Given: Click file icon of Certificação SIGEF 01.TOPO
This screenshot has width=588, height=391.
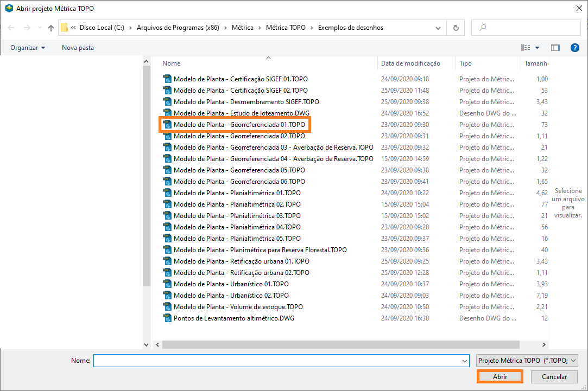Looking at the screenshot, I should pyautogui.click(x=167, y=79).
